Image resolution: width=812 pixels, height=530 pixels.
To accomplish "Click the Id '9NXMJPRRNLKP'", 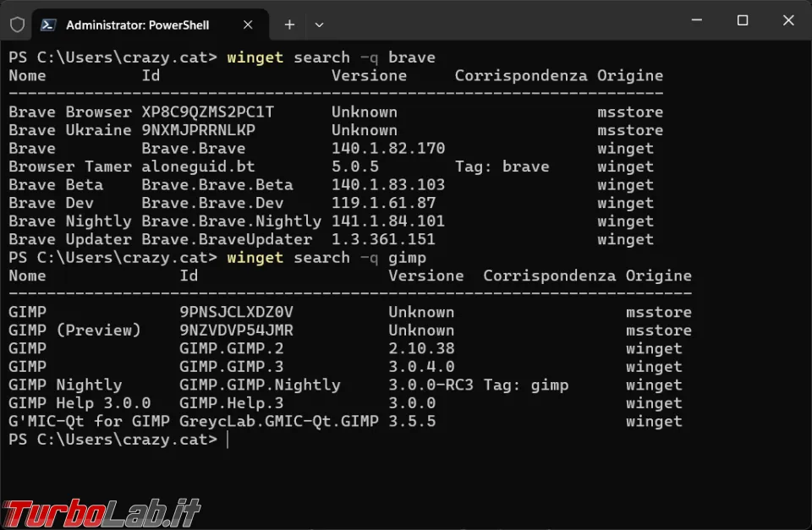I will pyautogui.click(x=198, y=130).
